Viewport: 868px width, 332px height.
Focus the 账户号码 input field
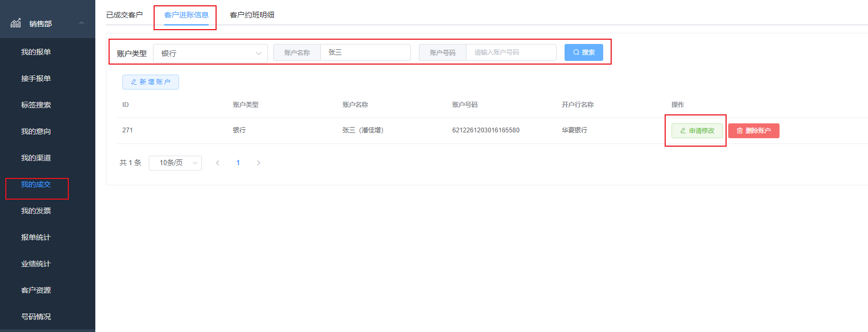511,52
